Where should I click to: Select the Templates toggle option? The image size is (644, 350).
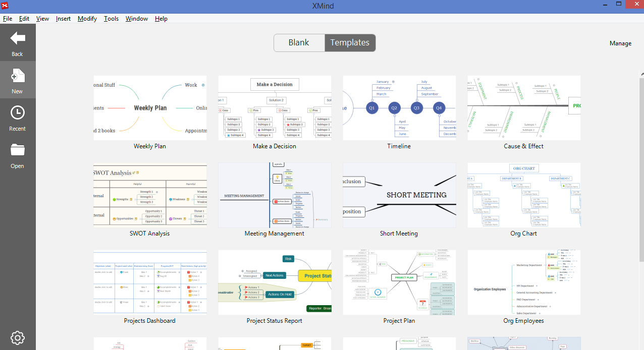point(350,43)
